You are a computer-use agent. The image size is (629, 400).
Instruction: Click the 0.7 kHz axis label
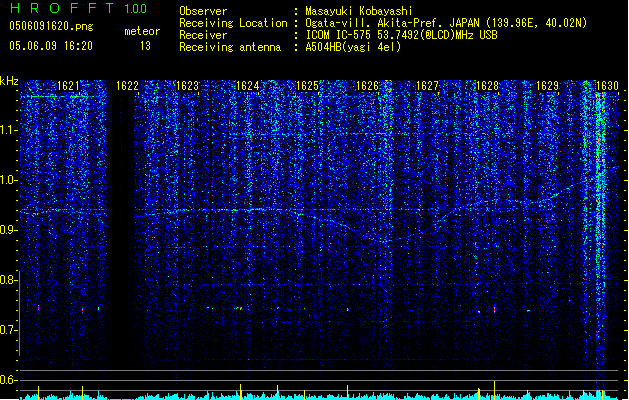(x=9, y=330)
